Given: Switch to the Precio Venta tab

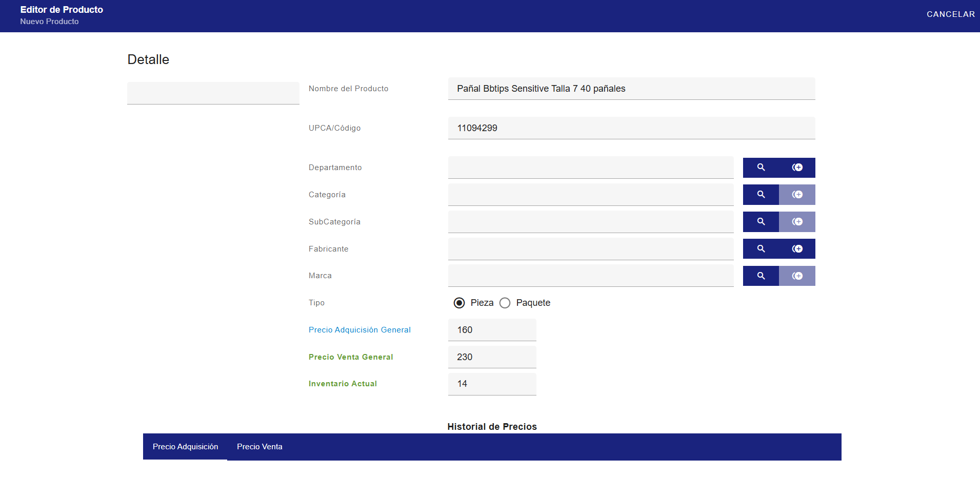Looking at the screenshot, I should (259, 447).
